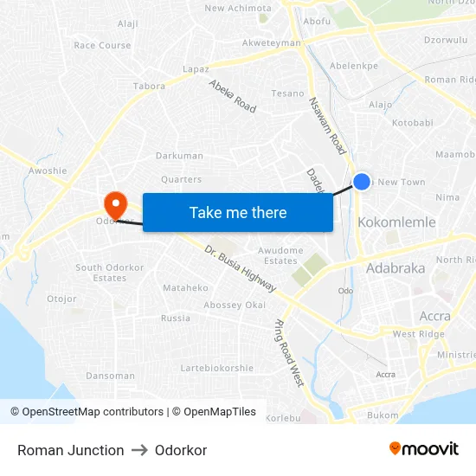Click the Dr. Busia Highway label
The width and height of the screenshot is (476, 476).
tap(240, 268)
